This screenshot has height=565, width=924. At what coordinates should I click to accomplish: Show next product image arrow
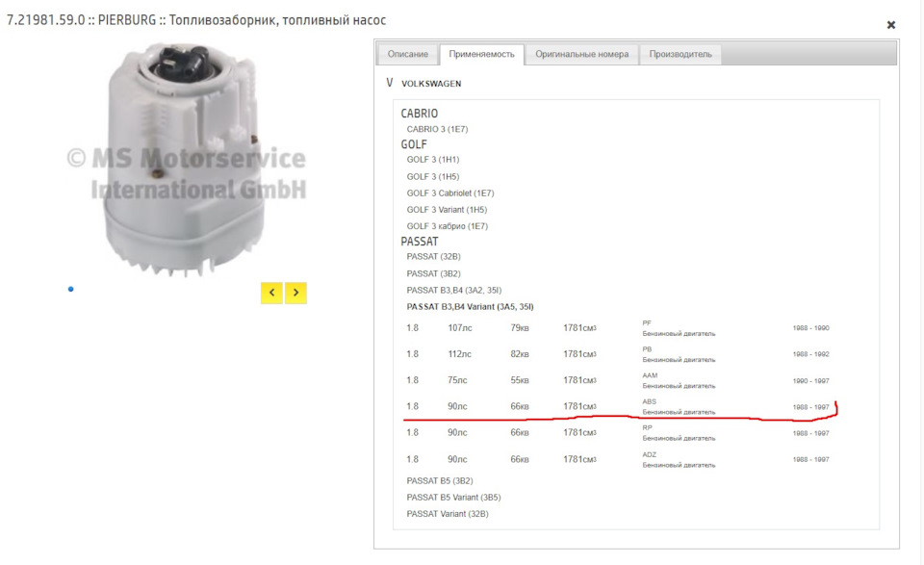(x=295, y=293)
